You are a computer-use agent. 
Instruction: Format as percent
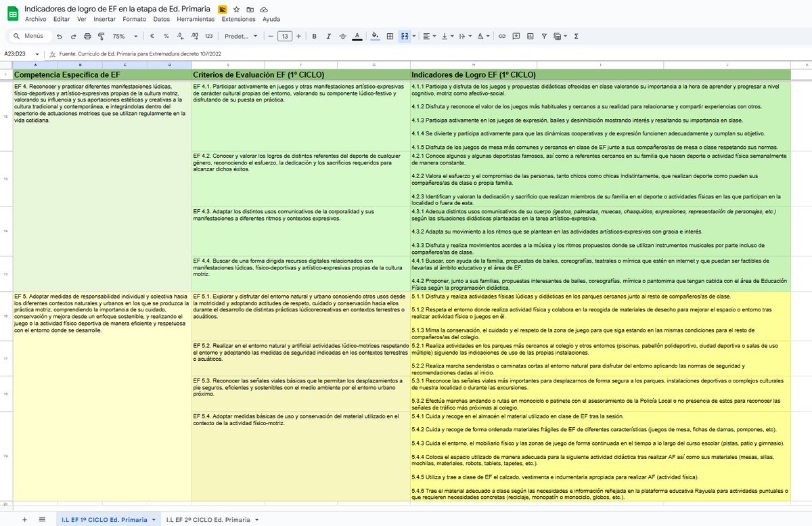click(x=166, y=36)
